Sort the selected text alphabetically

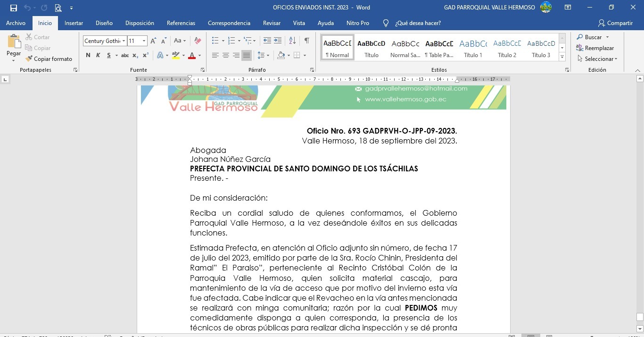pos(292,41)
